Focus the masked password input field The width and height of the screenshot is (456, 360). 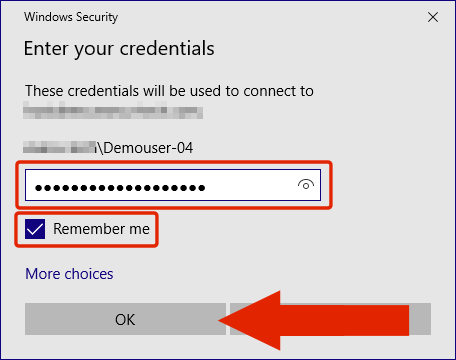point(173,185)
